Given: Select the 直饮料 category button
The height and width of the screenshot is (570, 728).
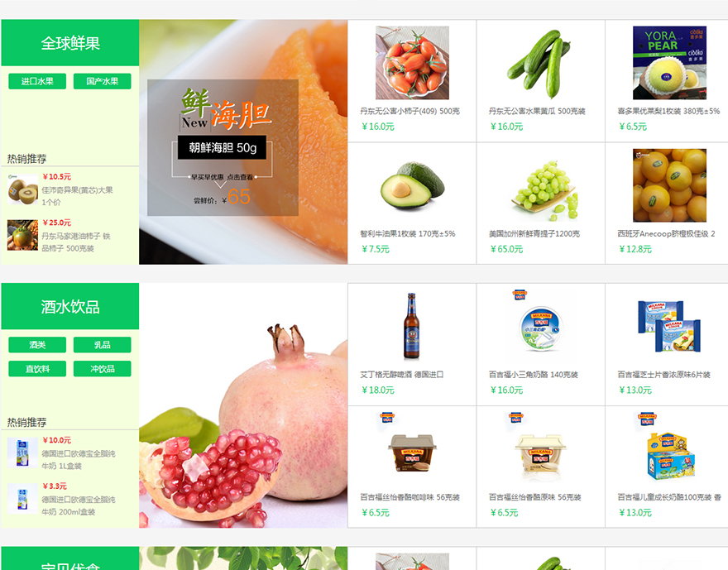Looking at the screenshot, I should pos(37,369).
